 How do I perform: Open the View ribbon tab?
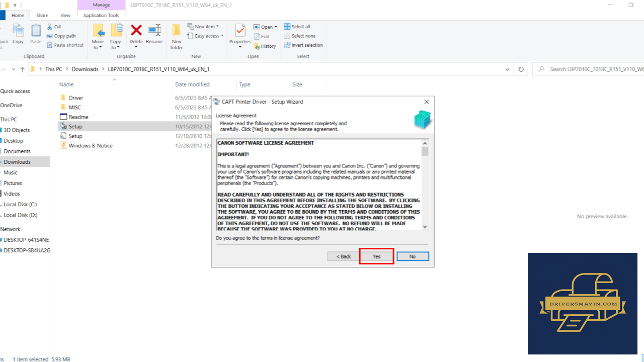pos(65,16)
